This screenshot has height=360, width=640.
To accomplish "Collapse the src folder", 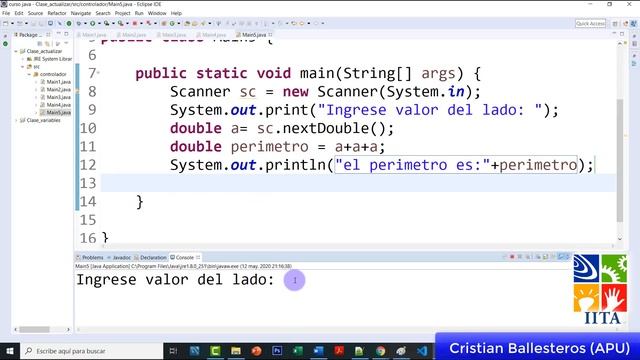I will [23, 67].
